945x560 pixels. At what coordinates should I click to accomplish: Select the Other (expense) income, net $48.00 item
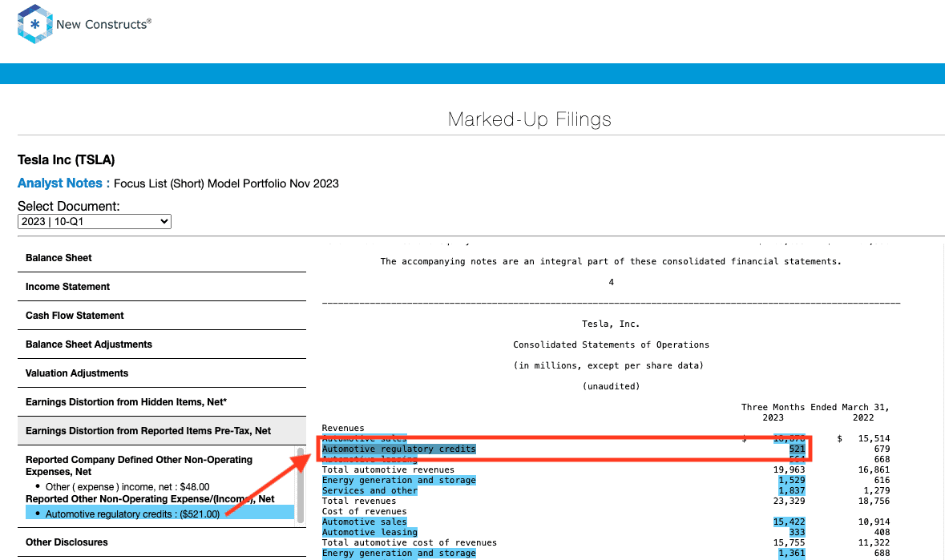coord(127,486)
